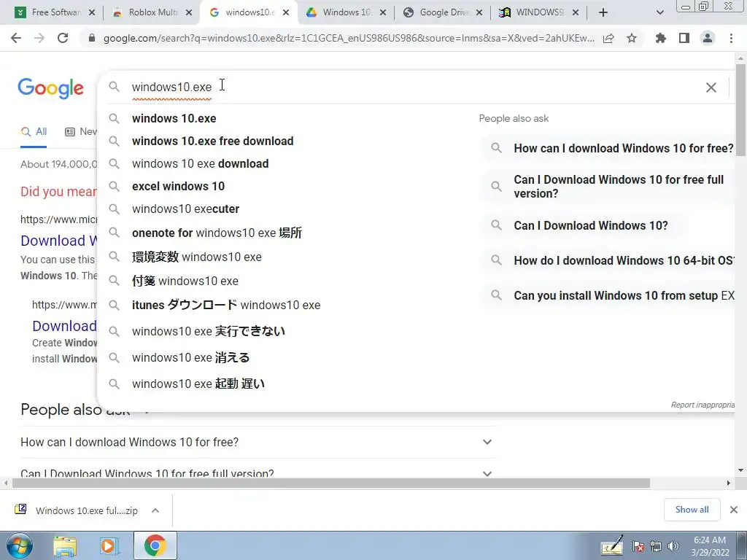Open options for Windows 10.exe zip download
This screenshot has height=560, width=747.
coord(155,510)
